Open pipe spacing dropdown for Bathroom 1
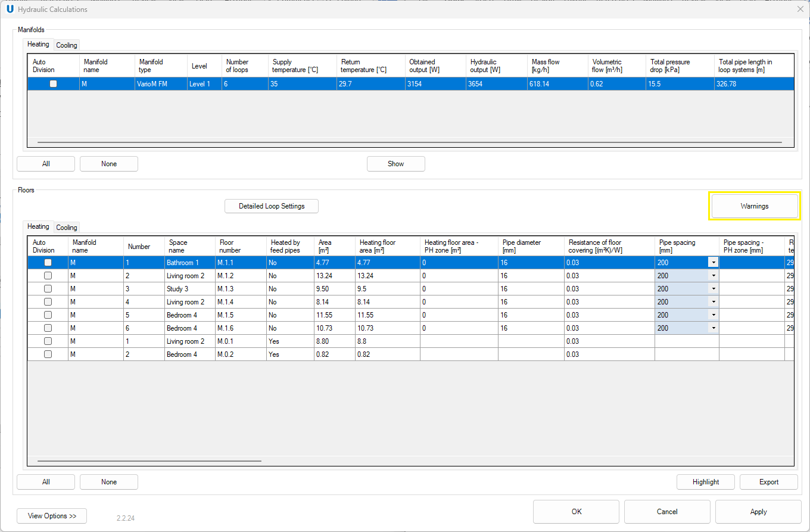This screenshot has width=810, height=532. tap(713, 263)
